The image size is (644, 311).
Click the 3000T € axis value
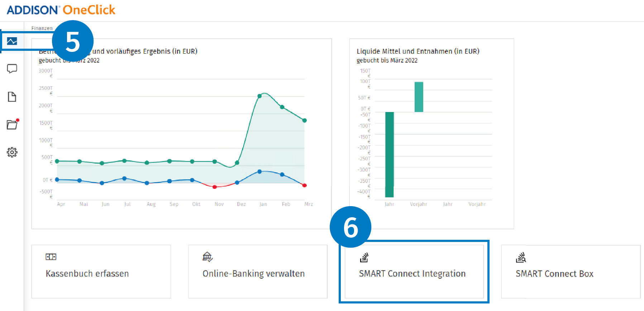(46, 73)
